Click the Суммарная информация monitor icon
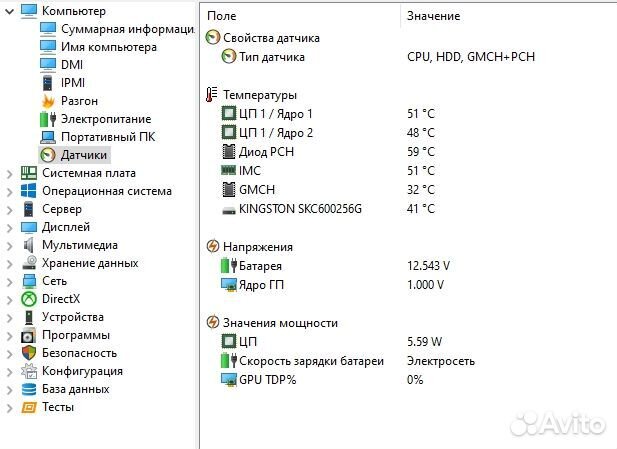Viewport: 617px width, 449px height. pyautogui.click(x=48, y=29)
